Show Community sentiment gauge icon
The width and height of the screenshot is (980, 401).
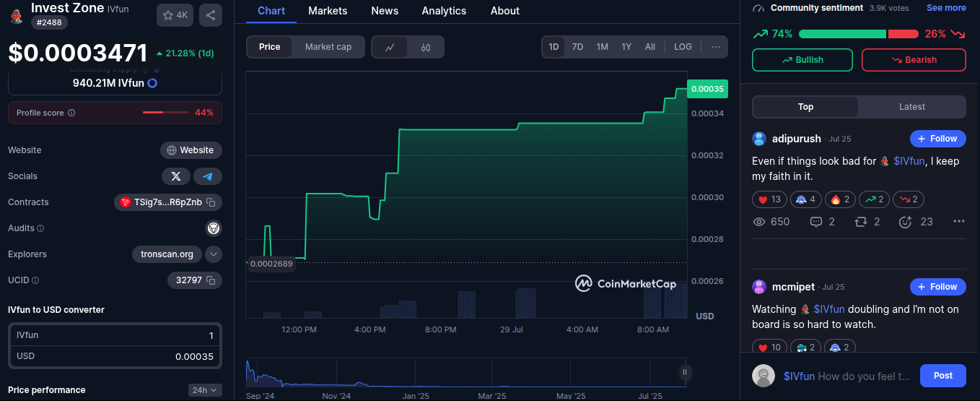(x=758, y=8)
